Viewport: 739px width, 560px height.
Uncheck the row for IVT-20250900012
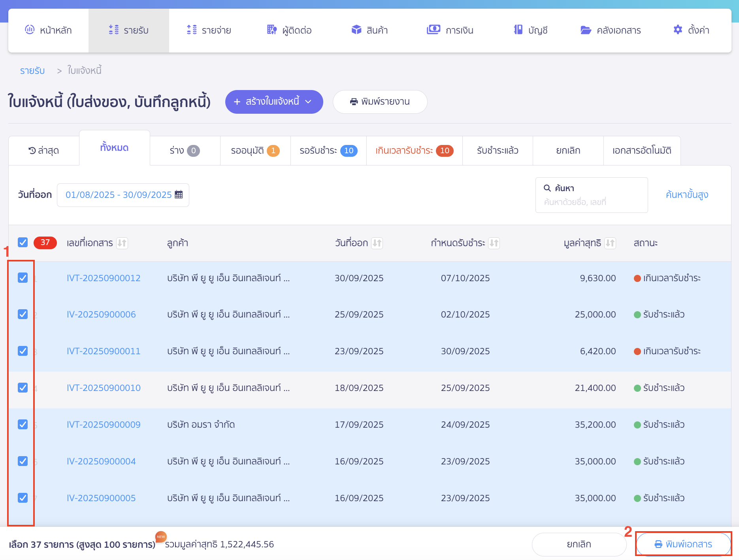tap(23, 278)
